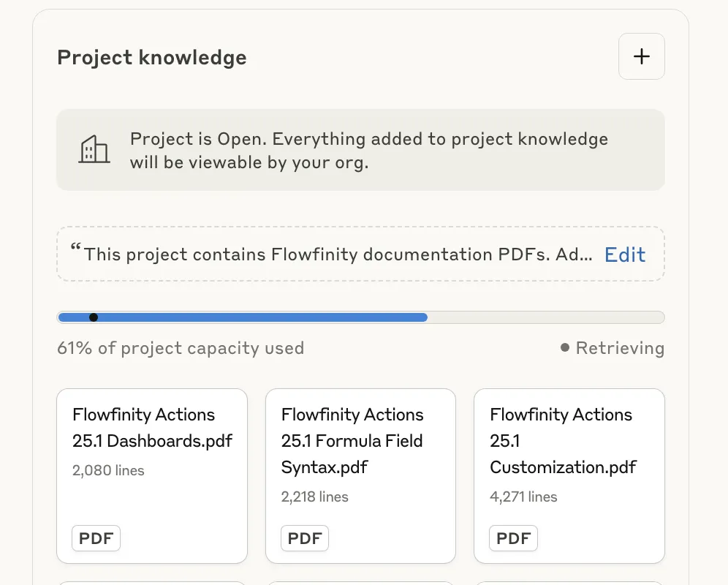
Task: Click the PDF badge on Dashboards.pdf card
Action: pyautogui.click(x=96, y=538)
